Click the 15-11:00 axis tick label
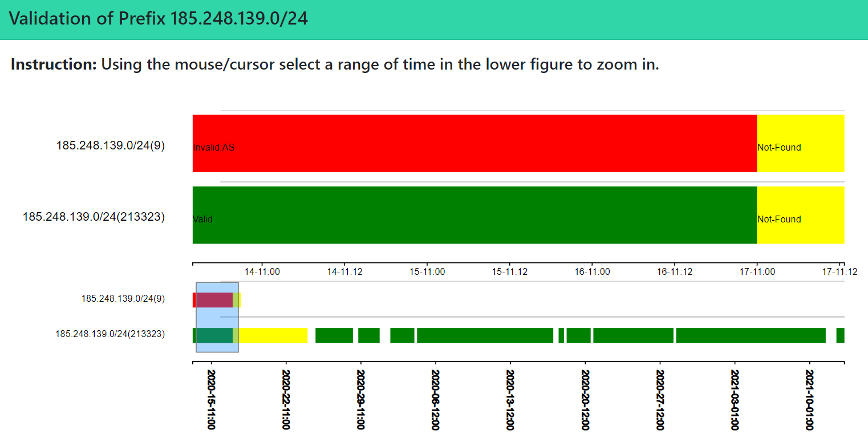This screenshot has height=434, width=868. point(427,272)
